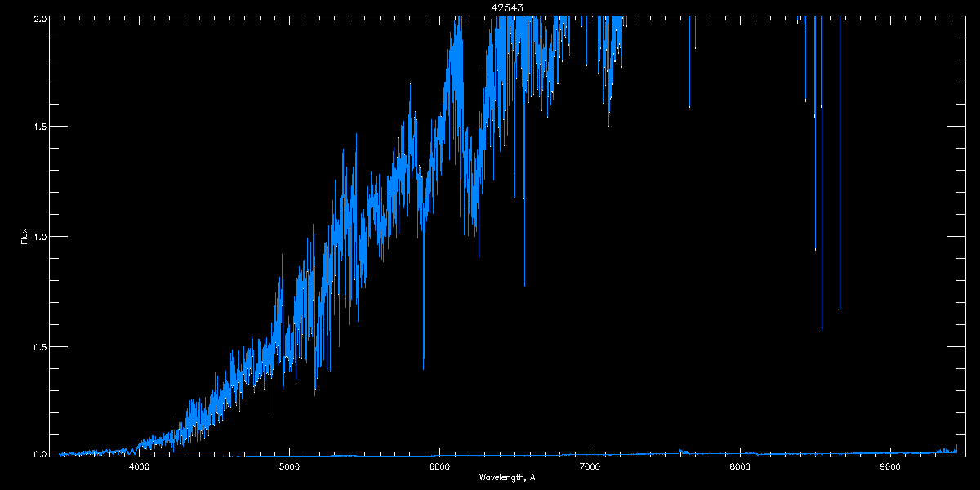
Task: Select the 6000 wavelength tick label
Action: pyautogui.click(x=439, y=467)
